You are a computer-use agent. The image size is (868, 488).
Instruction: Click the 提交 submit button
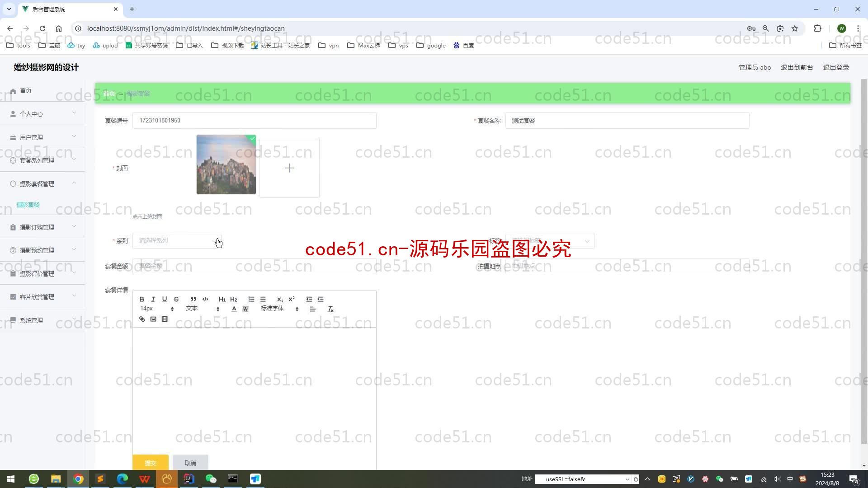(150, 463)
